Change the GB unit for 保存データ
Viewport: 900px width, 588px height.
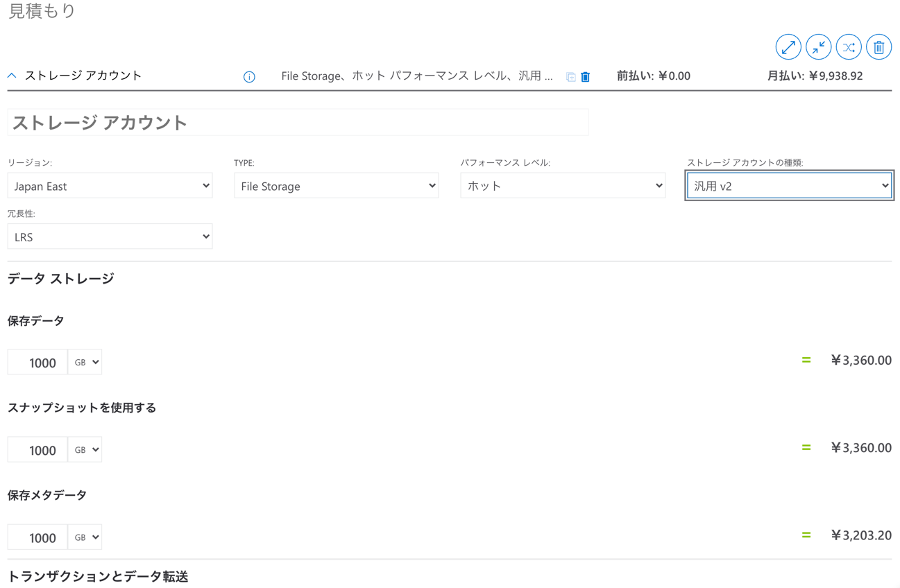(x=85, y=362)
